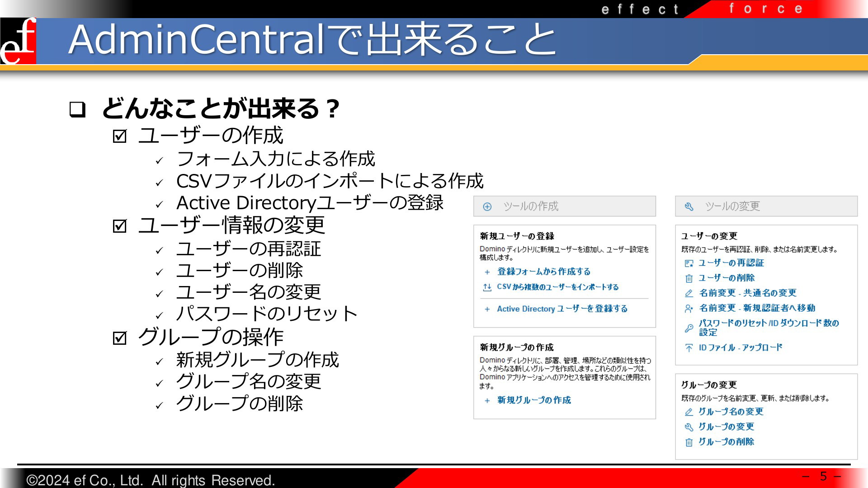Screen dimensions: 868x488
Task: Click the slide title AdminCentralで出来ること
Action: tap(313, 40)
